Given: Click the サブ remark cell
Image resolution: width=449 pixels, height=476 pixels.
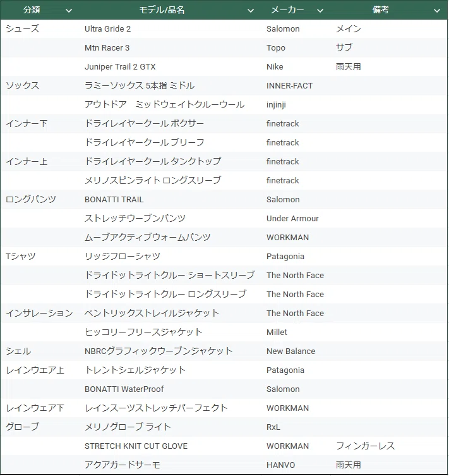Looking at the screenshot, I should [344, 47].
